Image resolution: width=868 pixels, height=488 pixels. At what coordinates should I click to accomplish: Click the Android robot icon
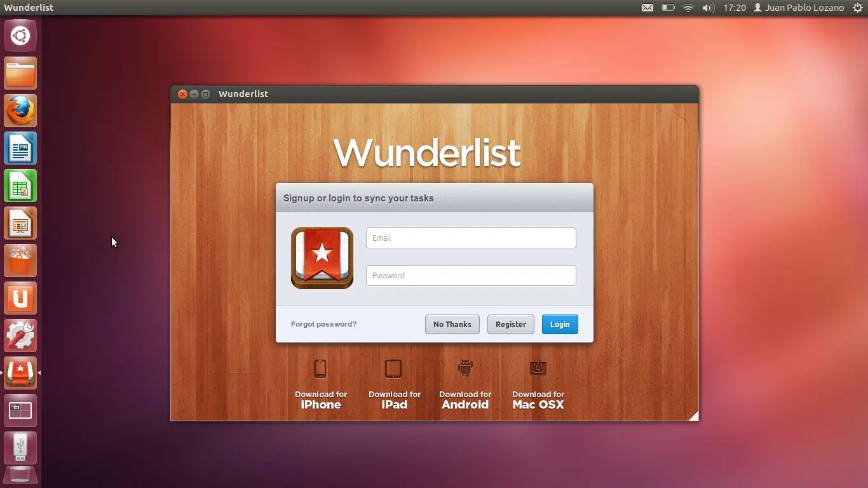coord(466,368)
